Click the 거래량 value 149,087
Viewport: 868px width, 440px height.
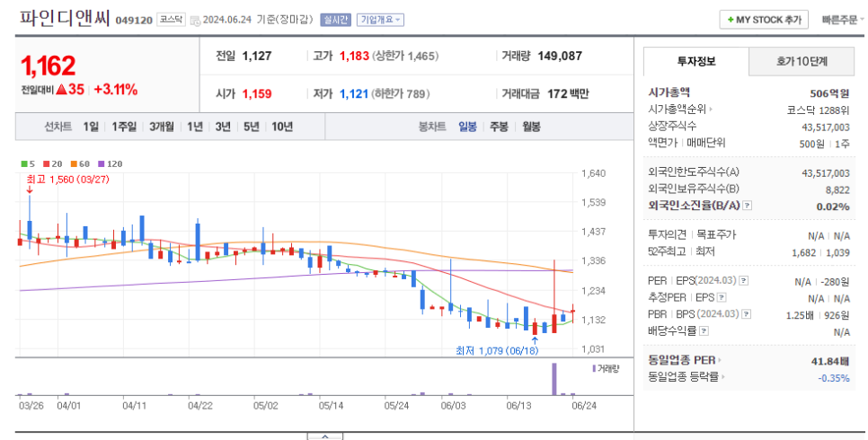click(x=560, y=56)
